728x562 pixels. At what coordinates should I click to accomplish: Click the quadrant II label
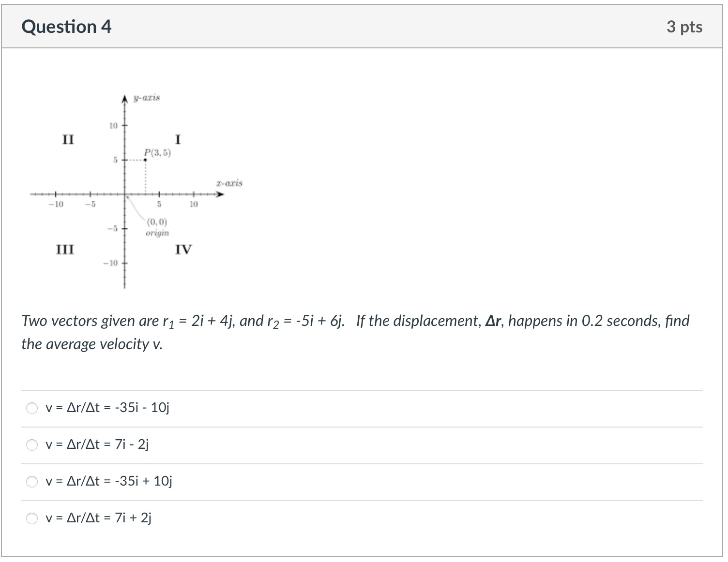coord(68,139)
